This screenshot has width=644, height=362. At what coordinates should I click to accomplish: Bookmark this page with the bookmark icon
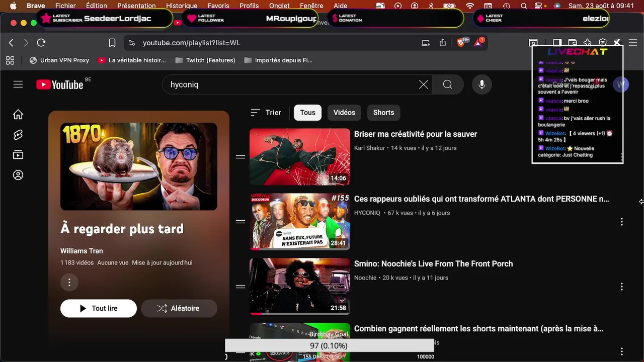pyautogui.click(x=112, y=43)
